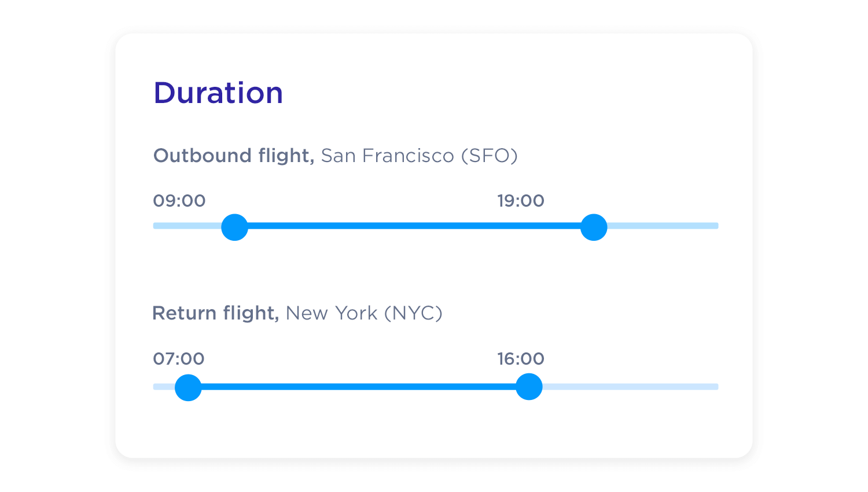Click the outbound start handle at 09:00

(x=235, y=227)
